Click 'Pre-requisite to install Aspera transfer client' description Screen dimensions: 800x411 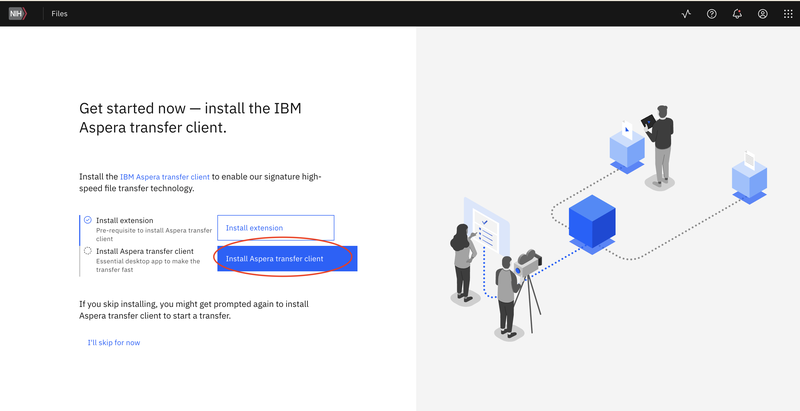coord(154,235)
